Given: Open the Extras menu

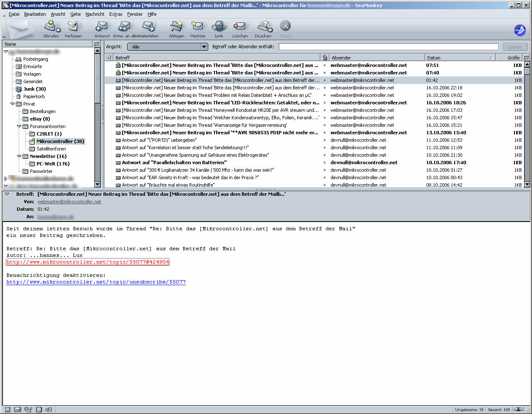Looking at the screenshot, I should coord(116,14).
